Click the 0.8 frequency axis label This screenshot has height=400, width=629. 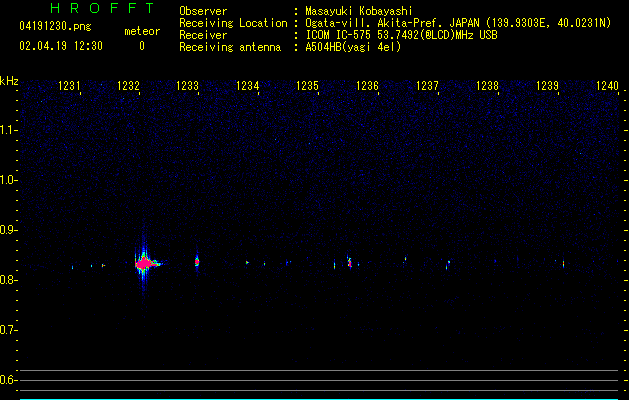point(8,280)
